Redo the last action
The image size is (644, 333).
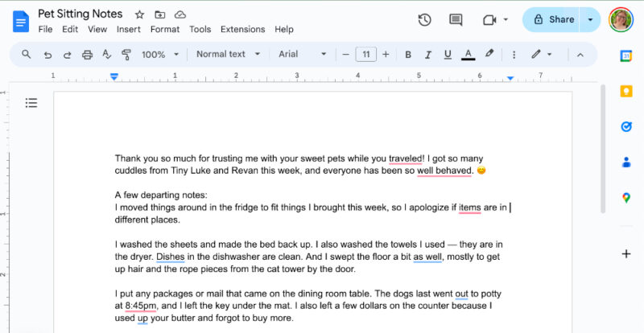[68, 55]
